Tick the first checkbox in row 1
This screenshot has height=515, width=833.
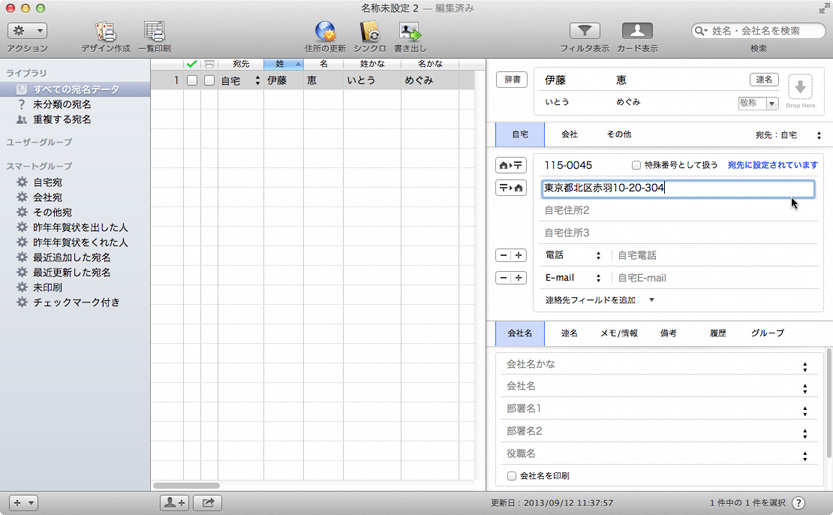[x=191, y=81]
